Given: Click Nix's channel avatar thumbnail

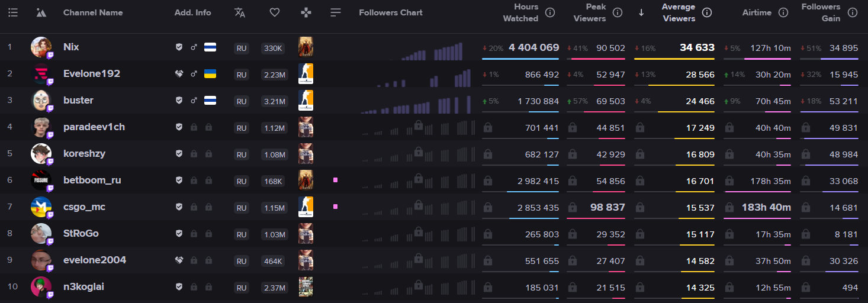Looking at the screenshot, I should point(41,47).
